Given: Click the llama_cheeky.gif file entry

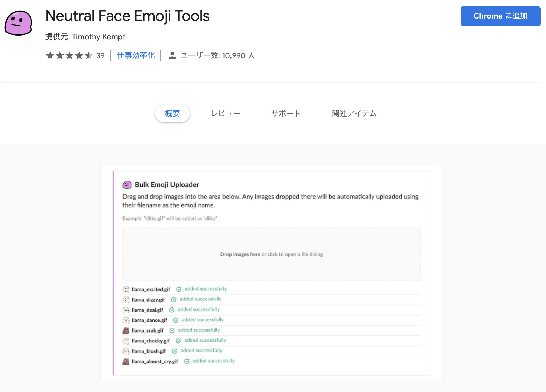Looking at the screenshot, I should (x=151, y=341).
